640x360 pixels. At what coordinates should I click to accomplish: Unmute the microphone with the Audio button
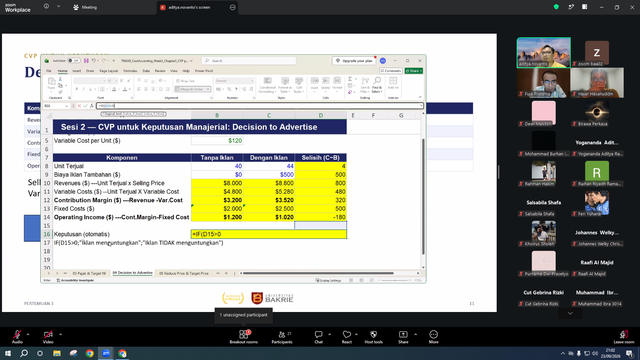[17, 337]
